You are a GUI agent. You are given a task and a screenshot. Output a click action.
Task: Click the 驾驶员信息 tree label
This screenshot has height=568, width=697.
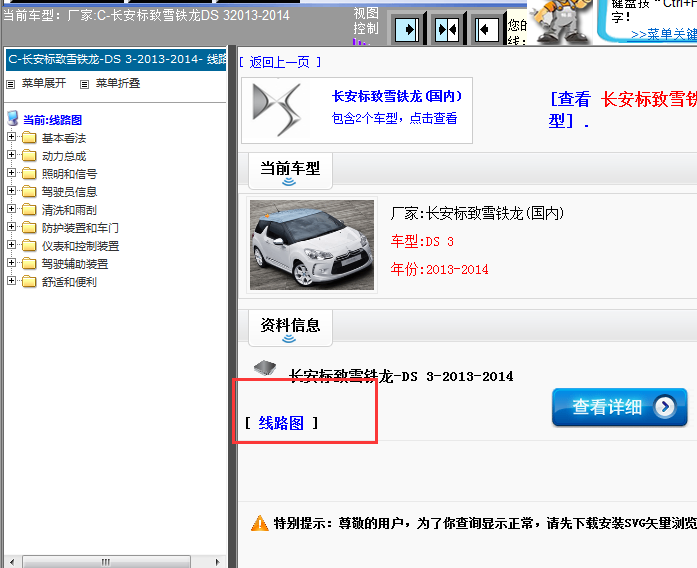coord(69,192)
